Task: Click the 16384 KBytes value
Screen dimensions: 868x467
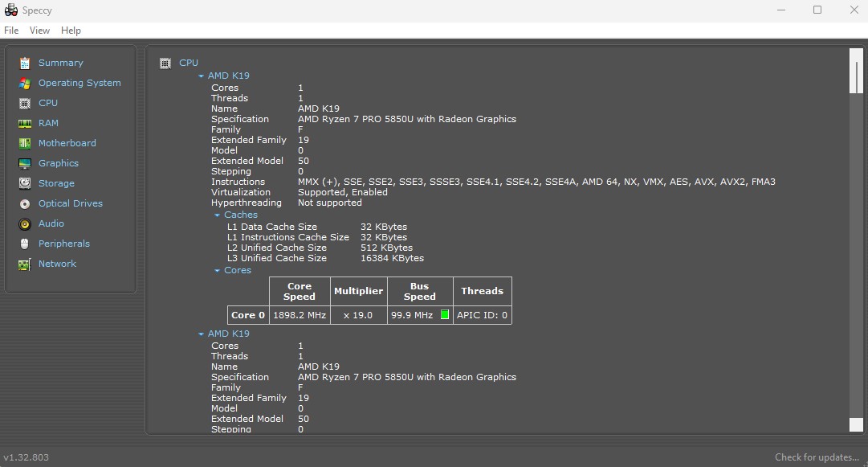Action: 392,258
